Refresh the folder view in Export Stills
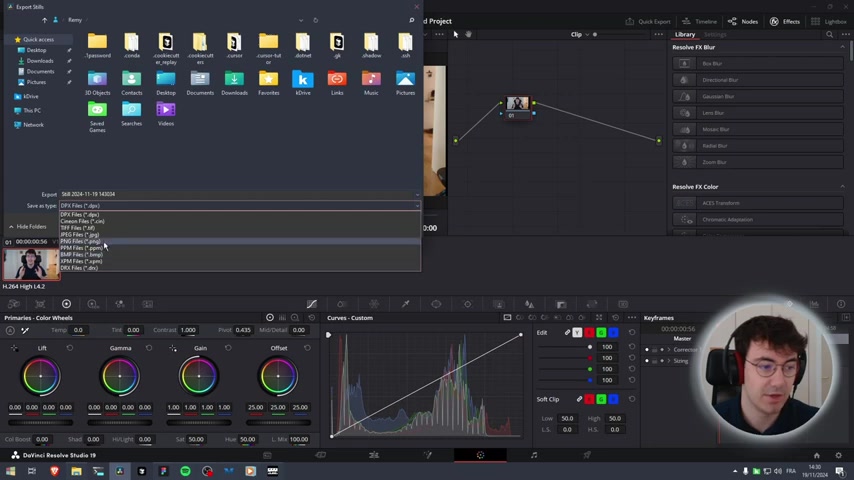This screenshot has width=854, height=480. (x=315, y=20)
